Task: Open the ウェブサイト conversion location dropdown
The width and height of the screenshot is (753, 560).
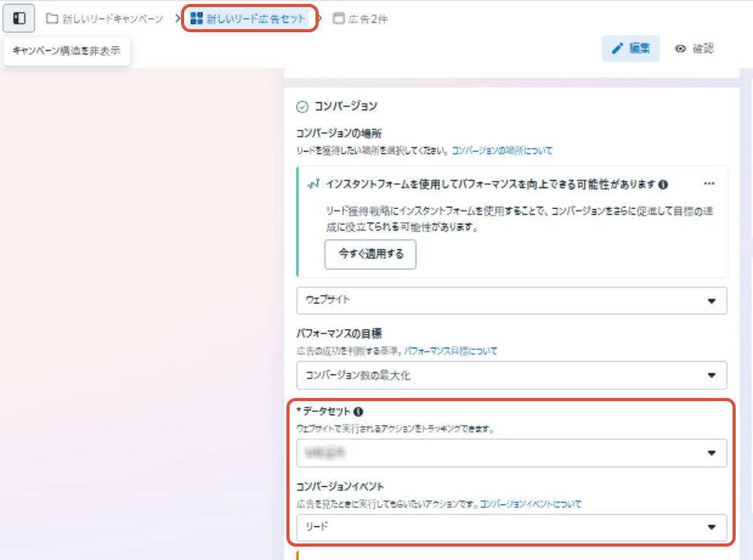Action: (x=511, y=300)
